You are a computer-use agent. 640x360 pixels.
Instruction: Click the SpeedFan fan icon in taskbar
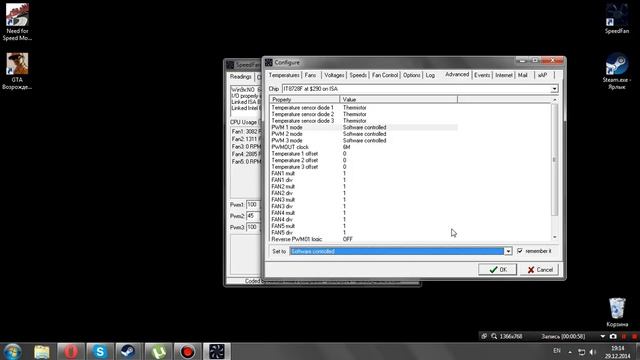(x=217, y=351)
